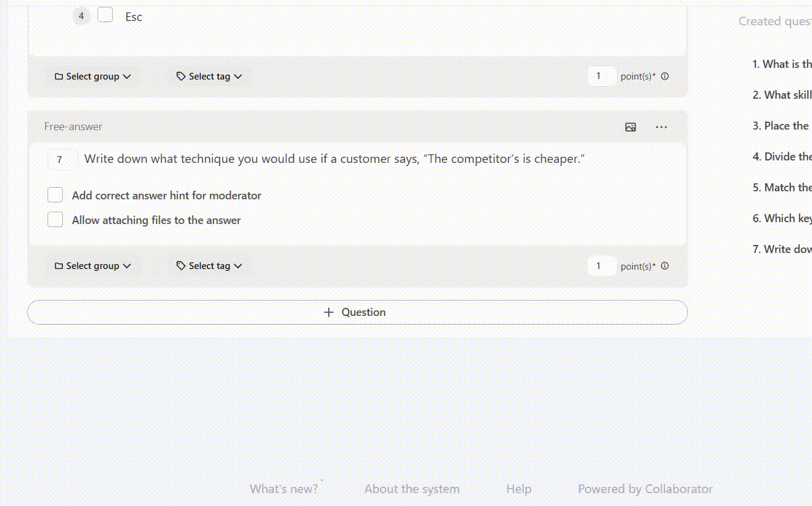Click info icon beside upper points field
The image size is (812, 506).
point(665,77)
